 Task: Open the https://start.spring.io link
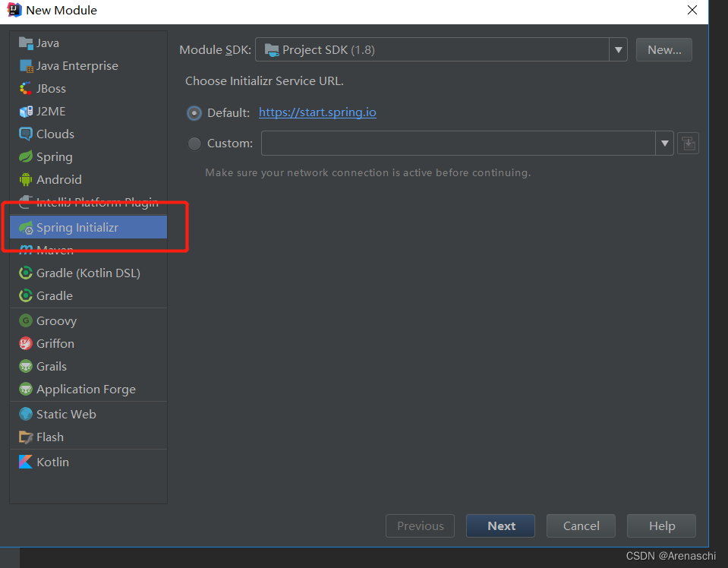click(317, 112)
